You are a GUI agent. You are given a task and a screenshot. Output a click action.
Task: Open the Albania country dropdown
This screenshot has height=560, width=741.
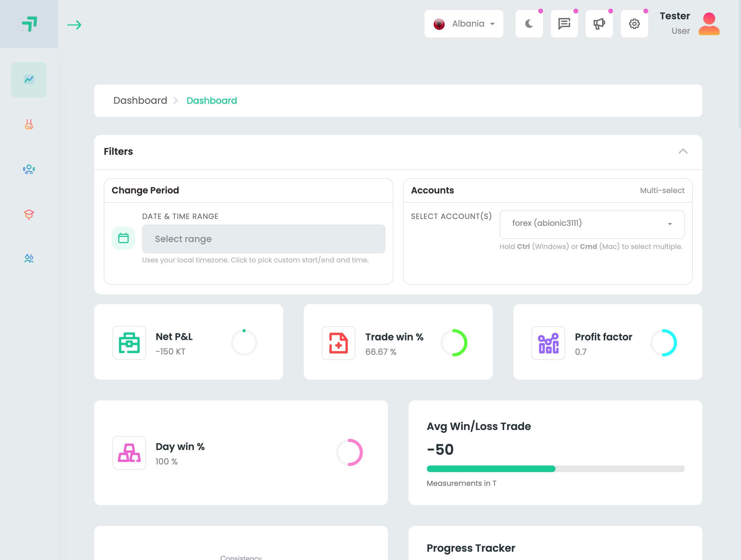click(x=464, y=24)
